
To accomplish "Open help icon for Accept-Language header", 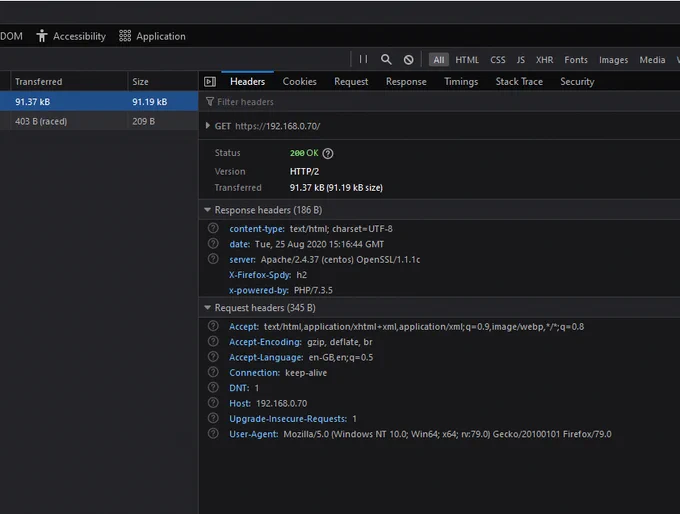I will pyautogui.click(x=213, y=357).
